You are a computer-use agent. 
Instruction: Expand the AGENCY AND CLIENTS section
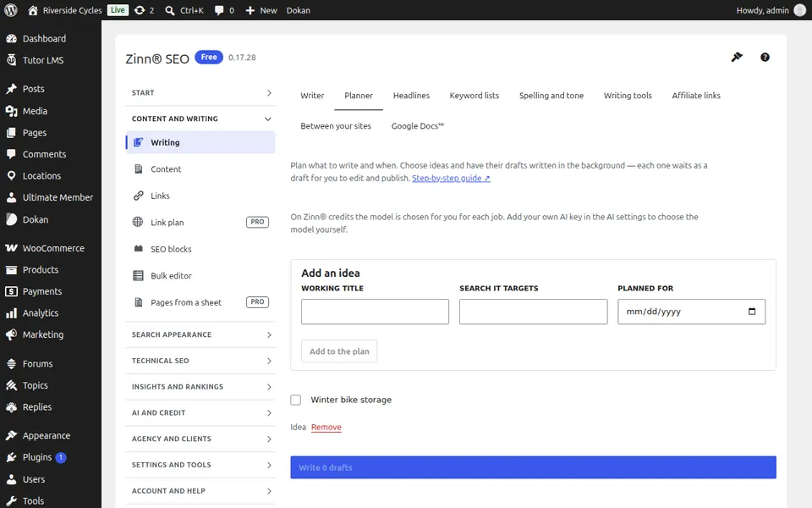click(x=200, y=439)
